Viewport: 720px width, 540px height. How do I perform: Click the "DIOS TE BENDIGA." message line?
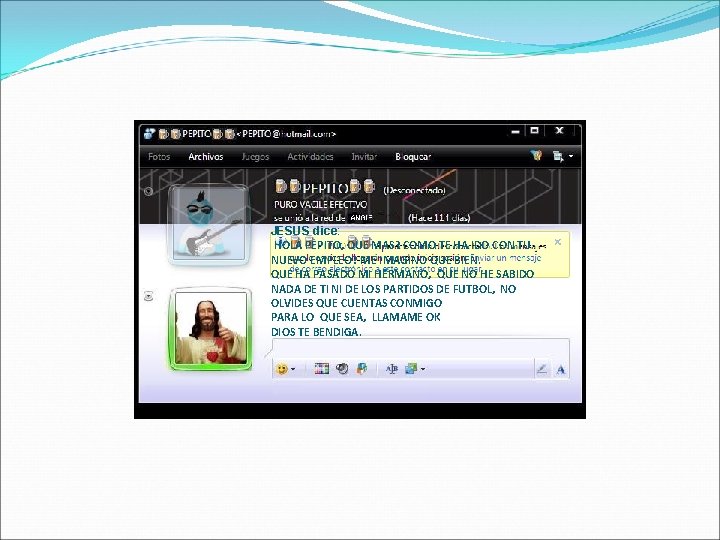coord(316,332)
